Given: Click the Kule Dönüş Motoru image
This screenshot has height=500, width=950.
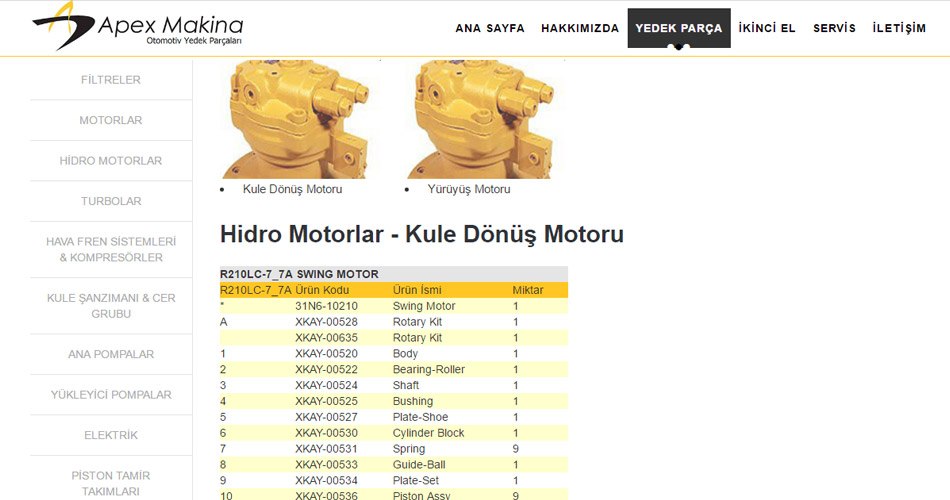Looking at the screenshot, I should pyautogui.click(x=295, y=119).
